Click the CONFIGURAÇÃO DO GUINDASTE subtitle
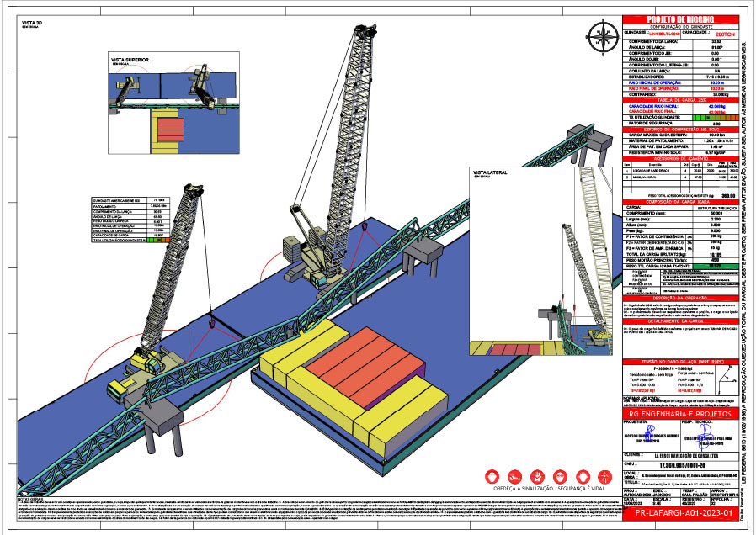Screen dimensions: 756x535 click(680, 26)
